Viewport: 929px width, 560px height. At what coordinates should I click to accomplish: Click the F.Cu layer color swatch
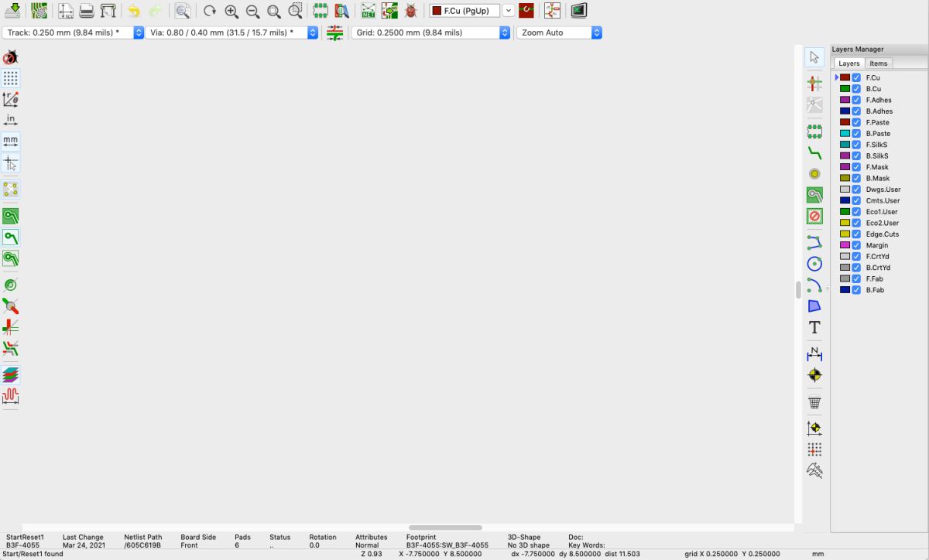click(x=845, y=77)
